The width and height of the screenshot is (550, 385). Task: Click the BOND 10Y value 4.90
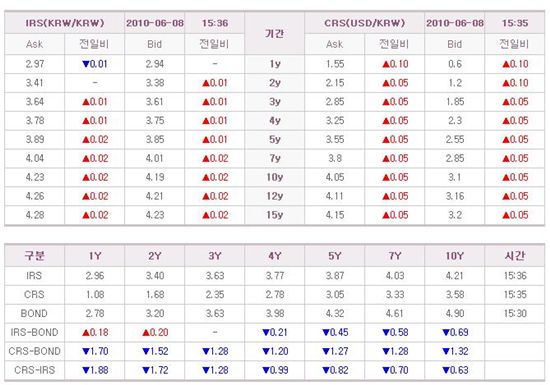coord(455,313)
